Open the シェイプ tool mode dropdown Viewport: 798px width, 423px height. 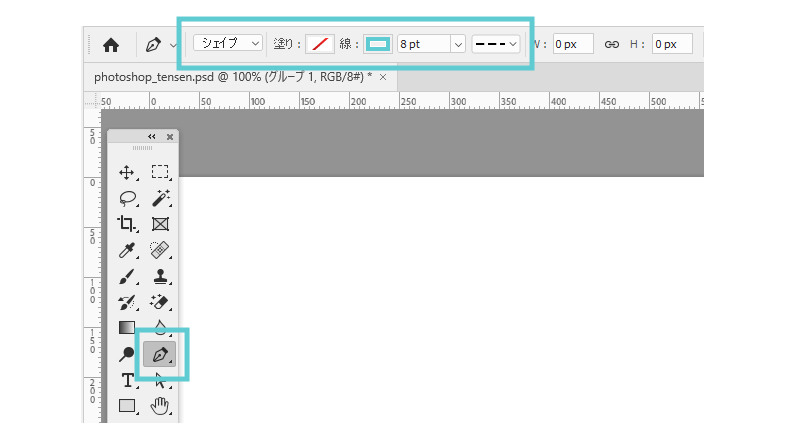(x=227, y=44)
